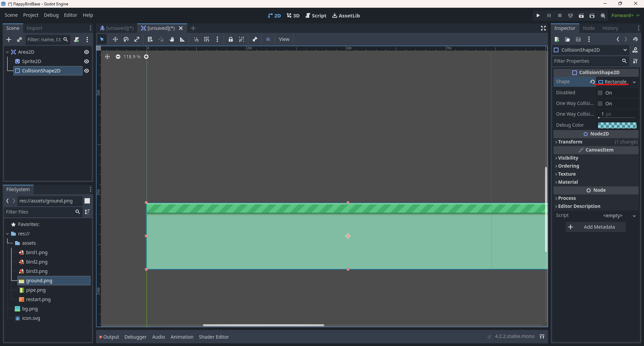Activate the Pan Mode hand tool
The width and height of the screenshot is (644, 346).
pyautogui.click(x=172, y=39)
